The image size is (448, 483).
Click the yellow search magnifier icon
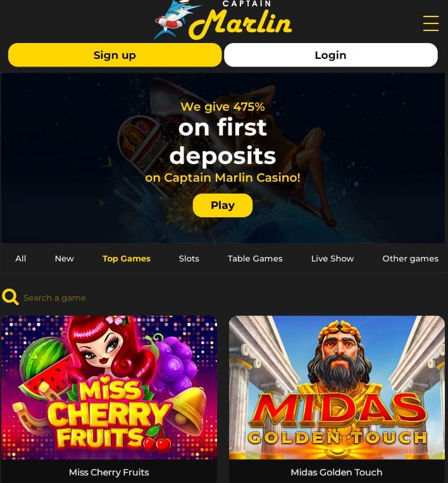click(10, 297)
